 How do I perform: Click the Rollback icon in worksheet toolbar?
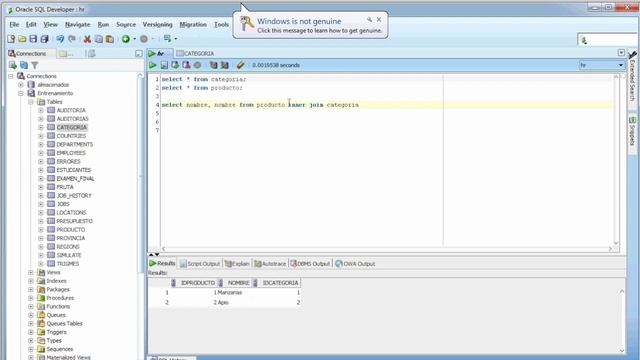(186, 65)
